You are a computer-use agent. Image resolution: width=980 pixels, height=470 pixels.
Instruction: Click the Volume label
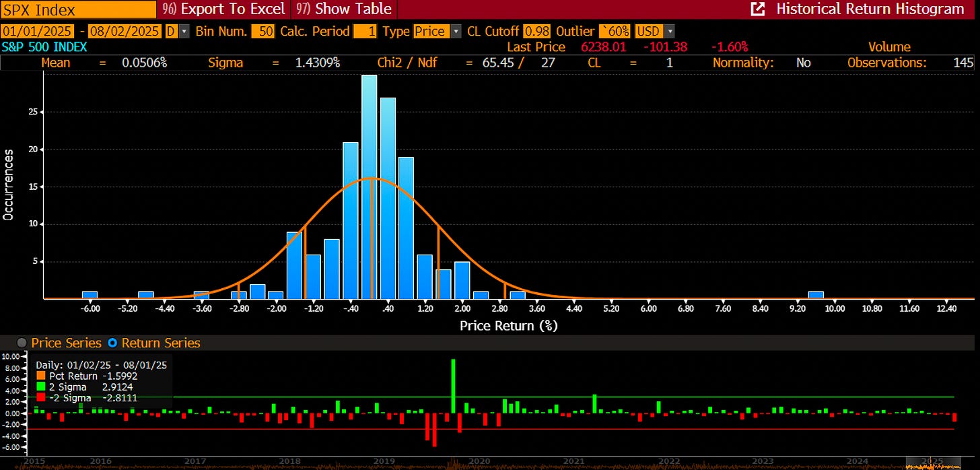click(x=889, y=46)
